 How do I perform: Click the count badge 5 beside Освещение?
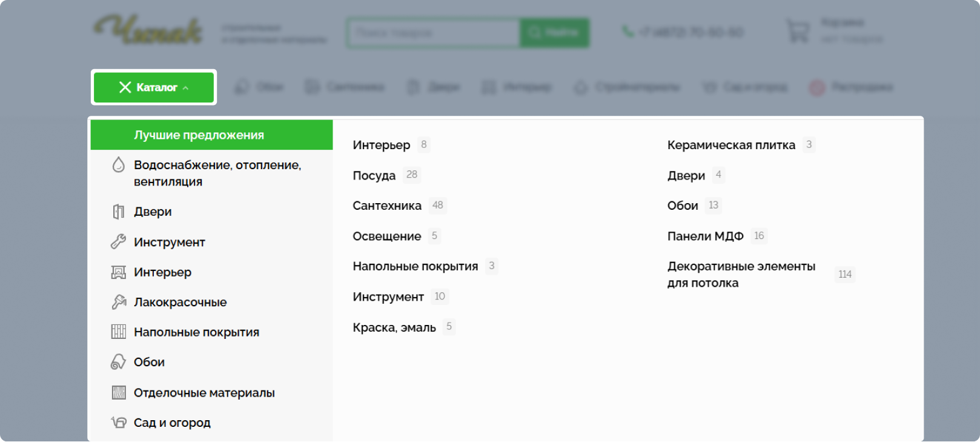[x=434, y=235]
